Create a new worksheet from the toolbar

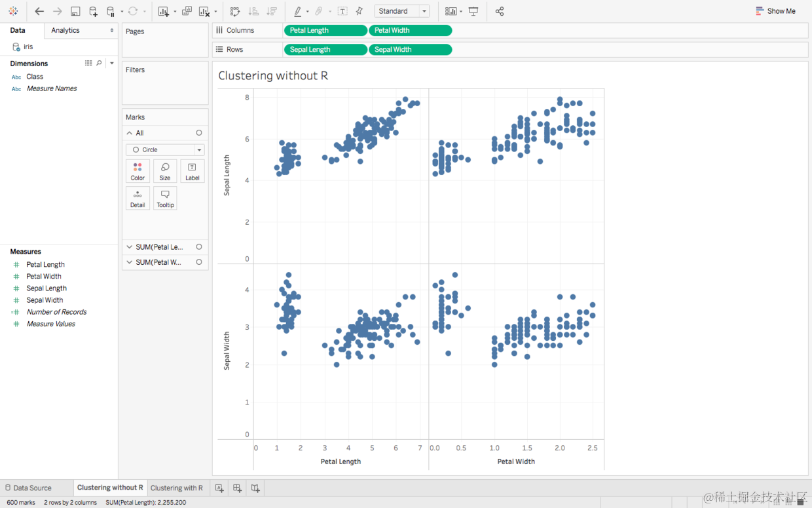pyautogui.click(x=164, y=11)
